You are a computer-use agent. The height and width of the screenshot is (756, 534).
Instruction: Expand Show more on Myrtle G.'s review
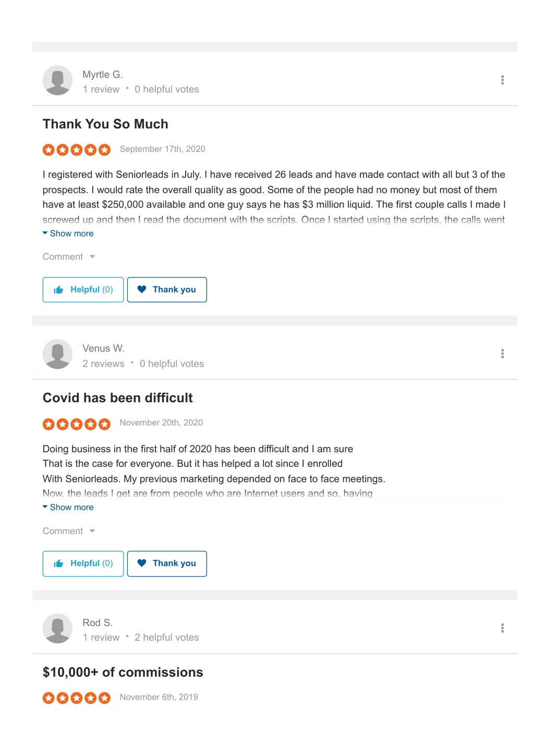click(x=68, y=233)
